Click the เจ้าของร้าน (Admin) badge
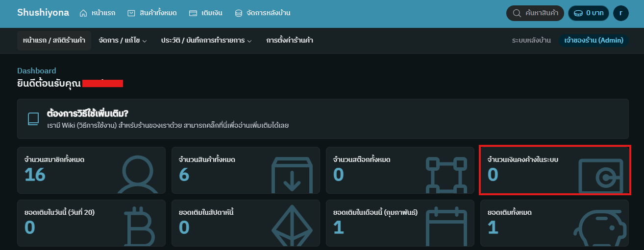 click(594, 40)
